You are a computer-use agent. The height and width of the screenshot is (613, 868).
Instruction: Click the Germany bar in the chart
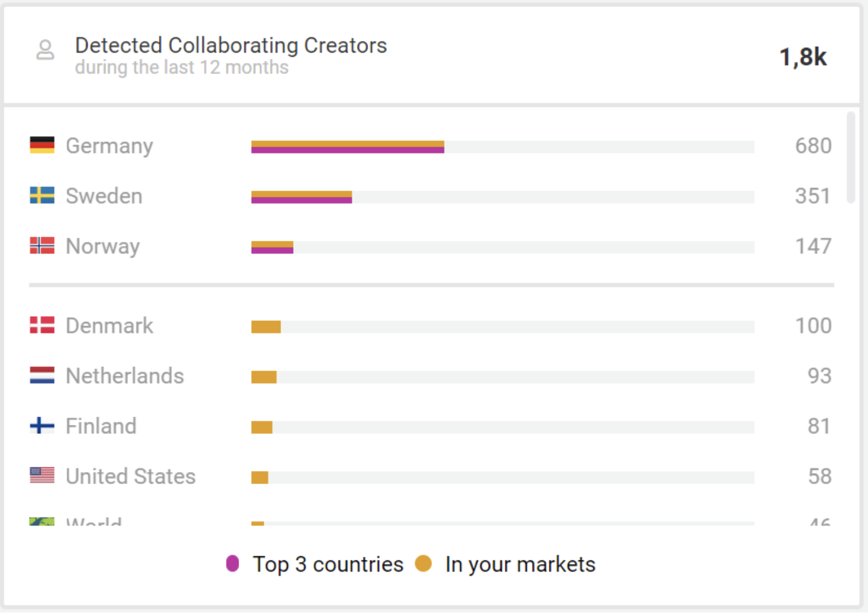pos(347,147)
